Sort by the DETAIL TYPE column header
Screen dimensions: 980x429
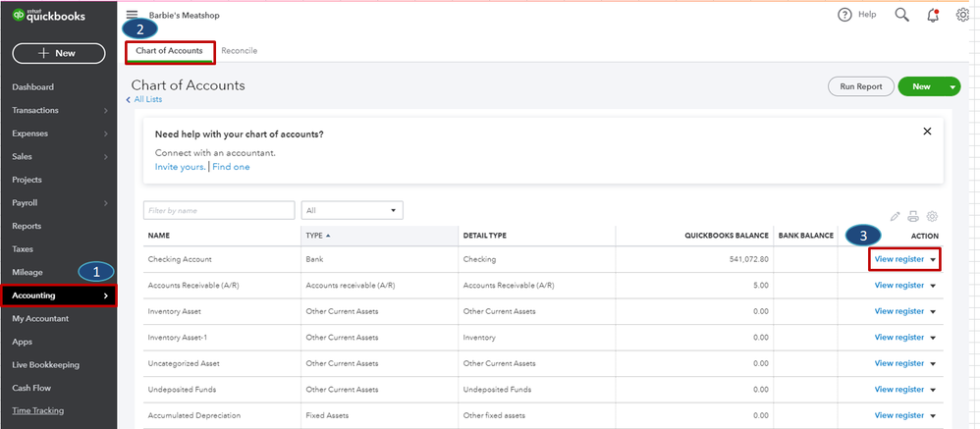484,236
